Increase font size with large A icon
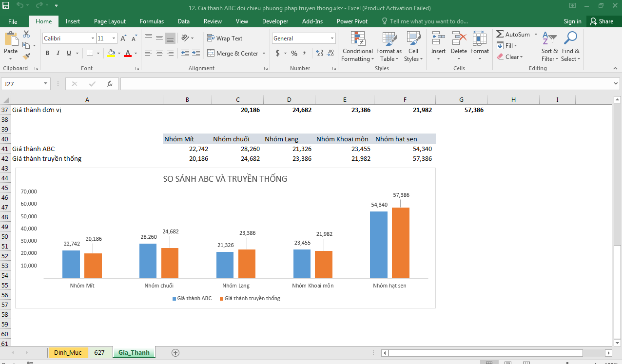This screenshot has height=364, width=622. (123, 38)
